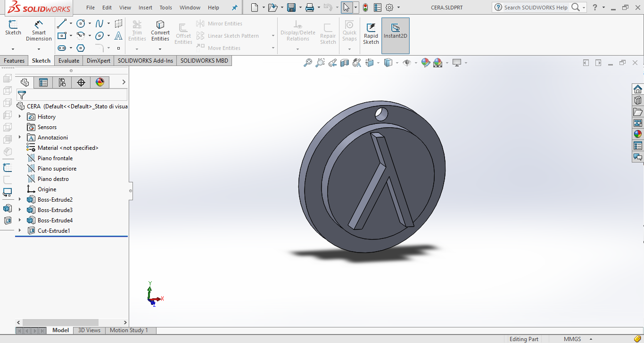The width and height of the screenshot is (644, 343).
Task: Open the DimXpertManager tab icon
Action: click(x=81, y=82)
